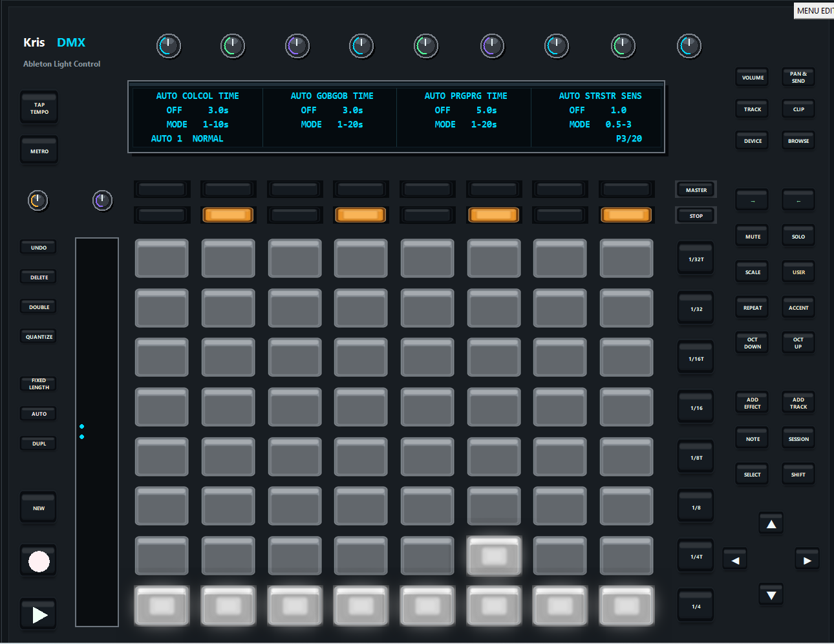Toggle the FIXED LENGTH button

pyautogui.click(x=39, y=384)
